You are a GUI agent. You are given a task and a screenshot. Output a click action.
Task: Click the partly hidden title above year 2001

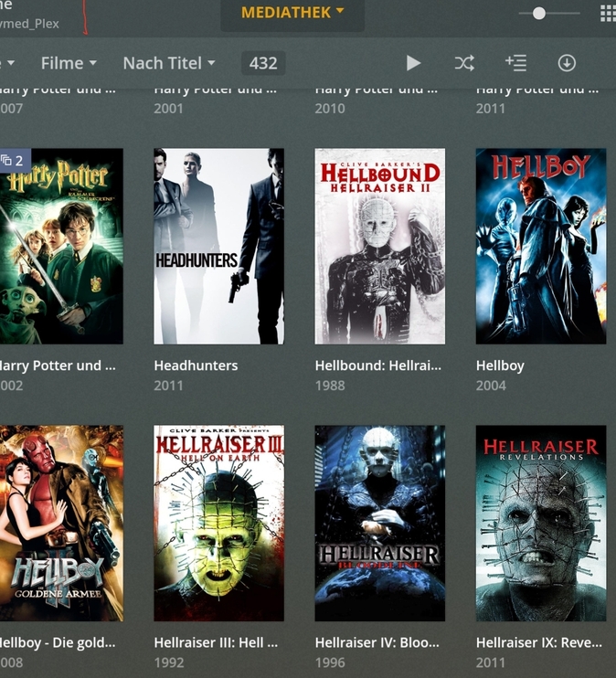(216, 91)
